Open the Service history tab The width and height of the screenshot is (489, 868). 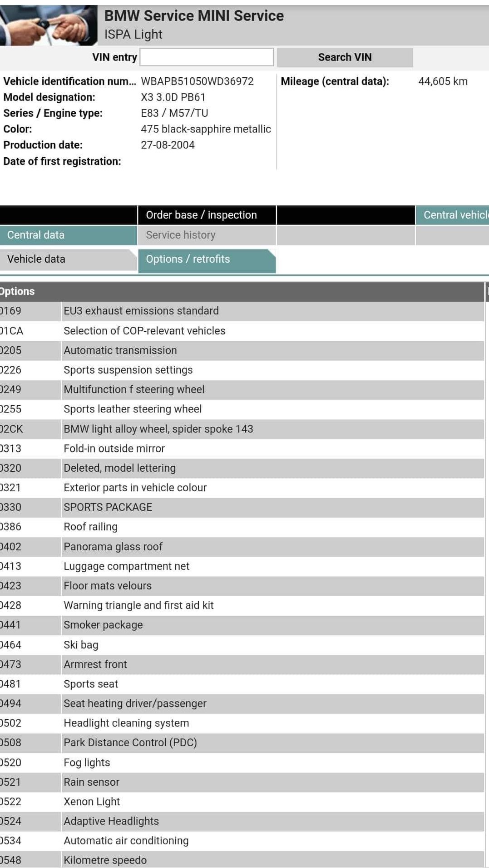tap(207, 235)
